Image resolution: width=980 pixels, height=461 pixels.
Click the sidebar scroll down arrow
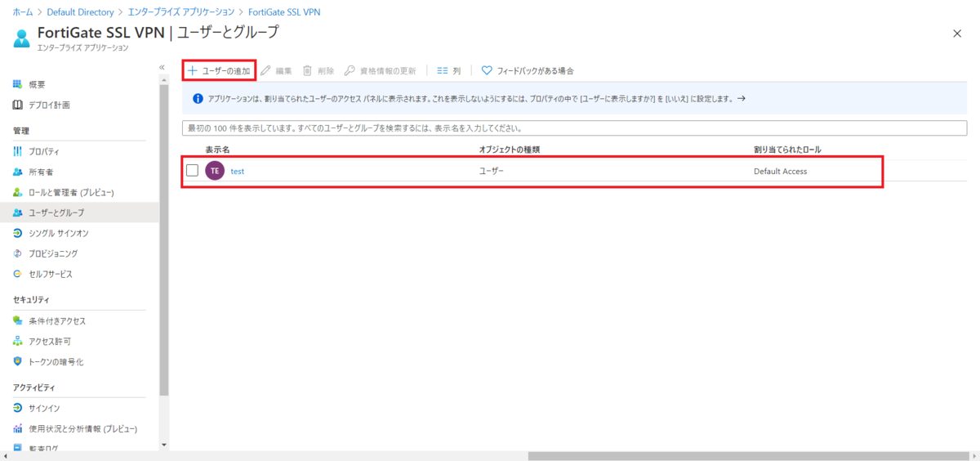tap(164, 445)
